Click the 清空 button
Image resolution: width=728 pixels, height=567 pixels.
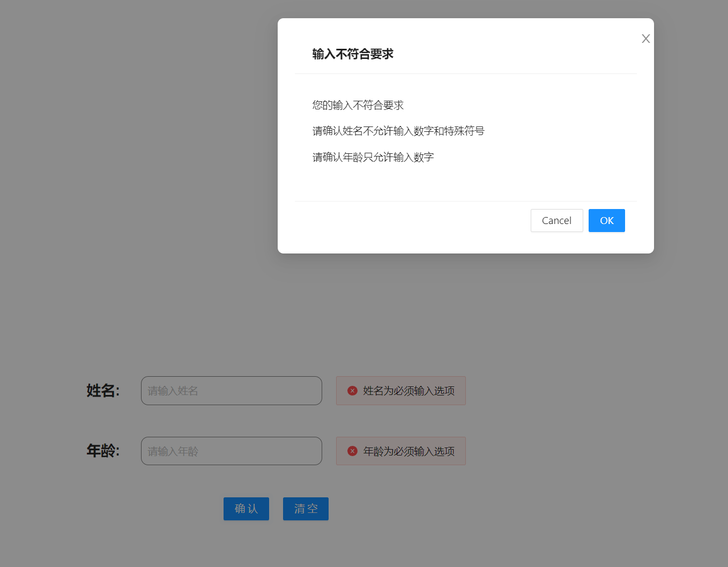[306, 509]
